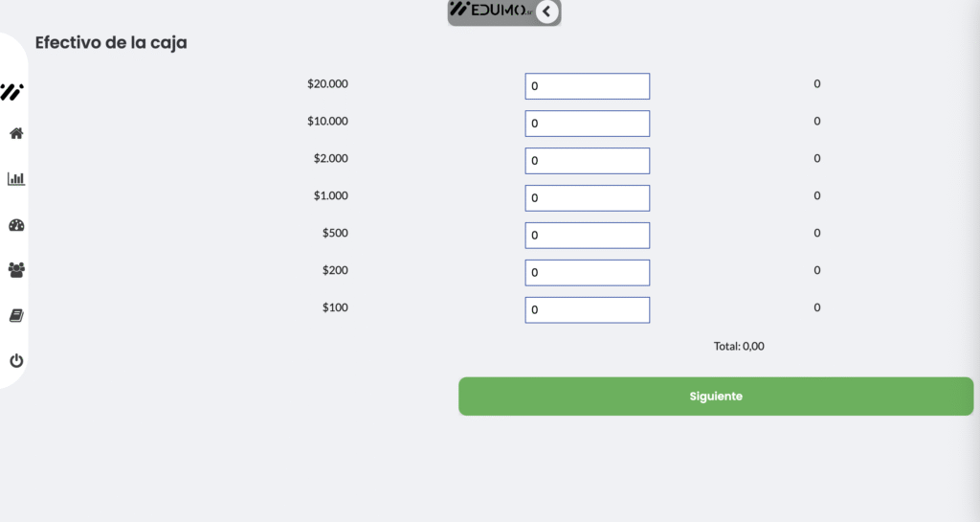980x522 pixels.
Task: Select the $200 quantity input box
Action: [x=587, y=273]
